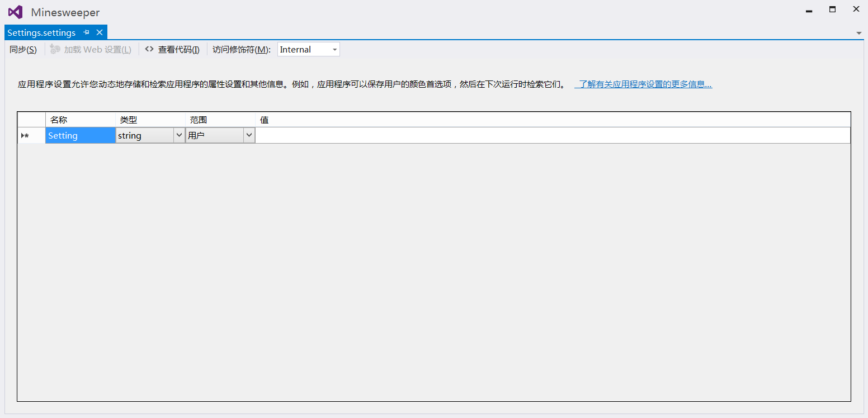Pin the Settings.settings tab
This screenshot has height=418, width=868.
(86, 32)
